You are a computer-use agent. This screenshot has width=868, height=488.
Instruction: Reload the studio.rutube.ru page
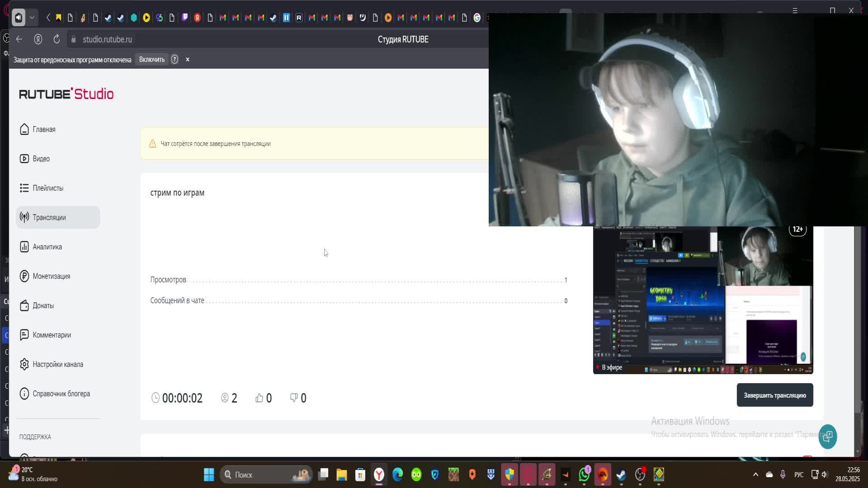[57, 39]
